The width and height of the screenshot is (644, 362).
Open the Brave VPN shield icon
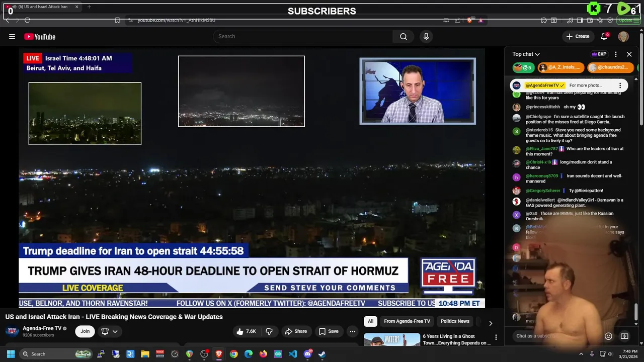point(610,20)
